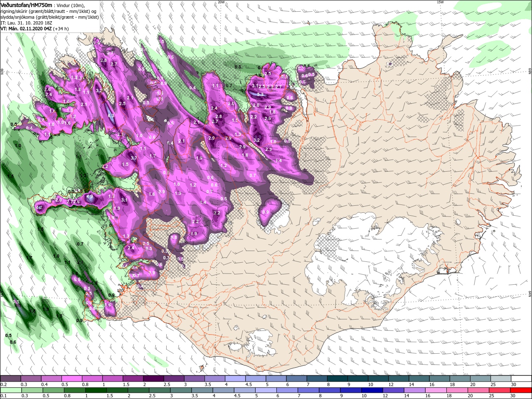Viewport: 532px width, 399px height.
Task: Click the '0.2' label in top legend row
Action: [3, 384]
